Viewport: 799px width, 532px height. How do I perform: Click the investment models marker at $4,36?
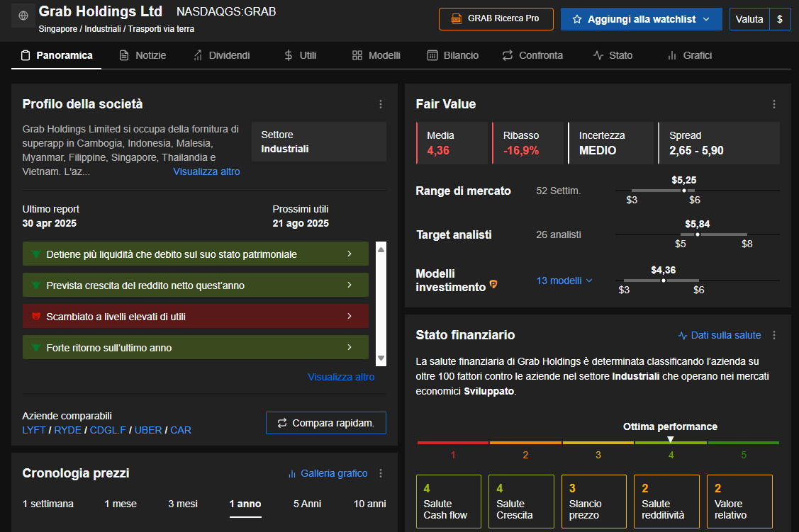pyautogui.click(x=664, y=281)
